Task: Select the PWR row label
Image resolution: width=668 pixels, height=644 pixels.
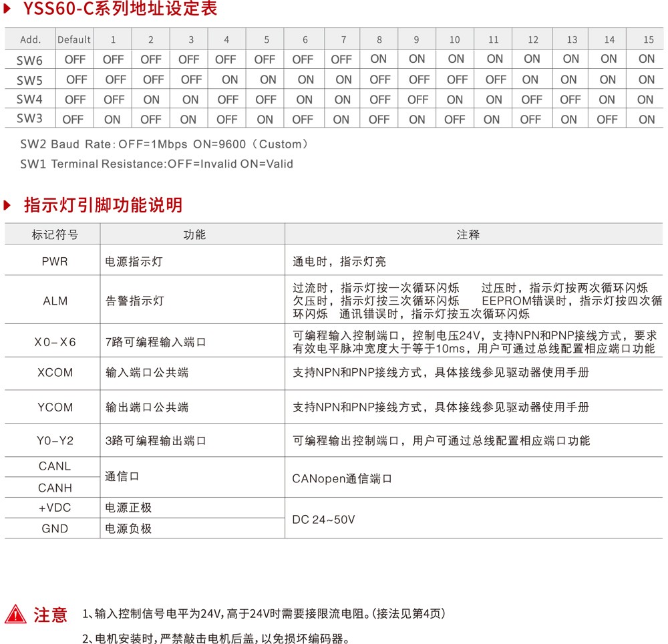Action: pyautogui.click(x=55, y=261)
